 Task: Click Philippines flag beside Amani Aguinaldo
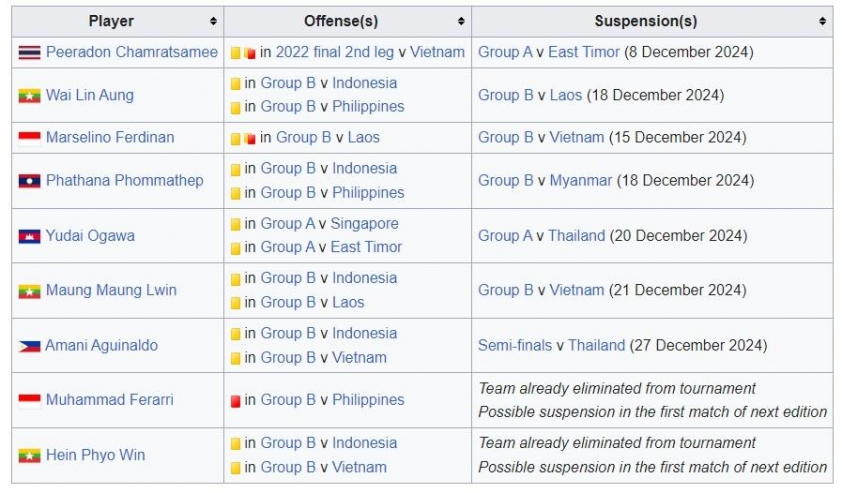tap(30, 346)
